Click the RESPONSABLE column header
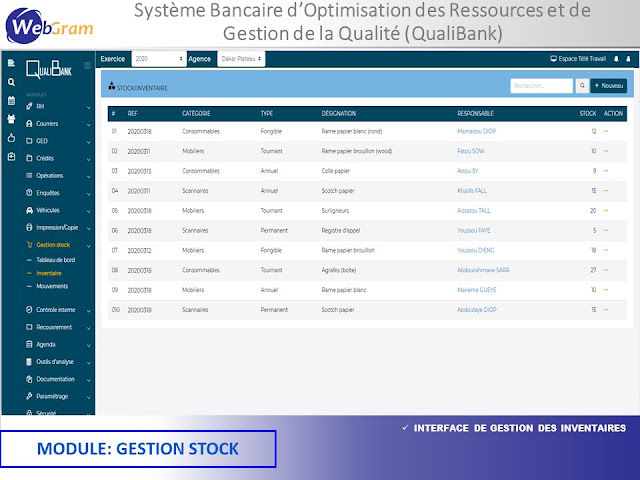 [476, 113]
